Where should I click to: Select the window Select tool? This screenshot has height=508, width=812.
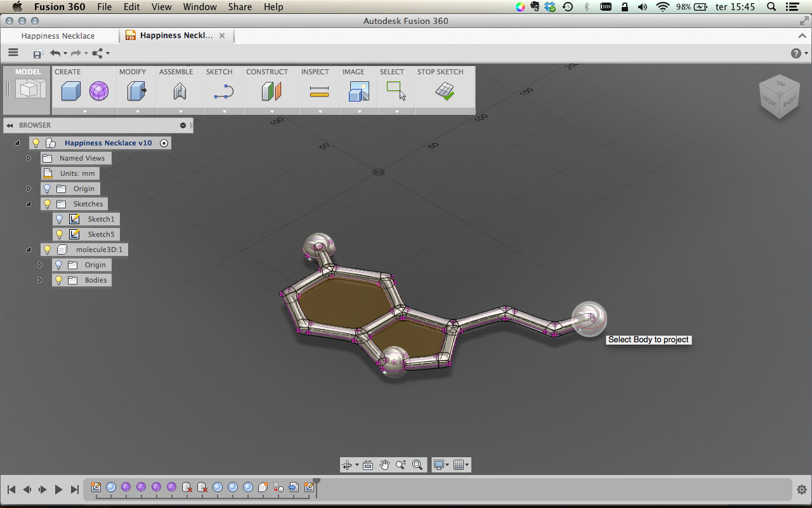coord(396,90)
